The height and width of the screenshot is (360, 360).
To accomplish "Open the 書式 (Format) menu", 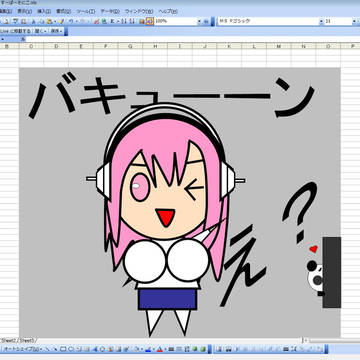I will coord(63,11).
